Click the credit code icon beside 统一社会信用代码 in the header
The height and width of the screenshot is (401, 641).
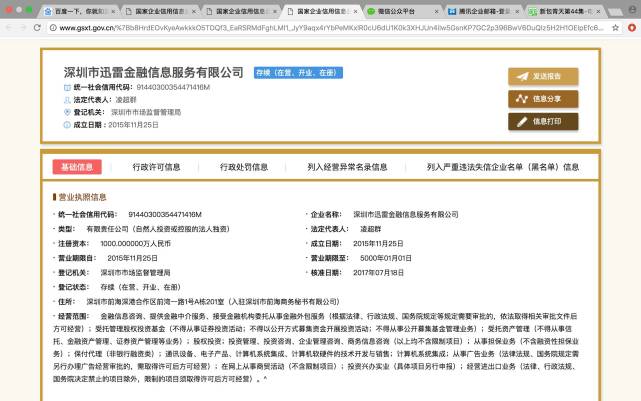point(67,87)
